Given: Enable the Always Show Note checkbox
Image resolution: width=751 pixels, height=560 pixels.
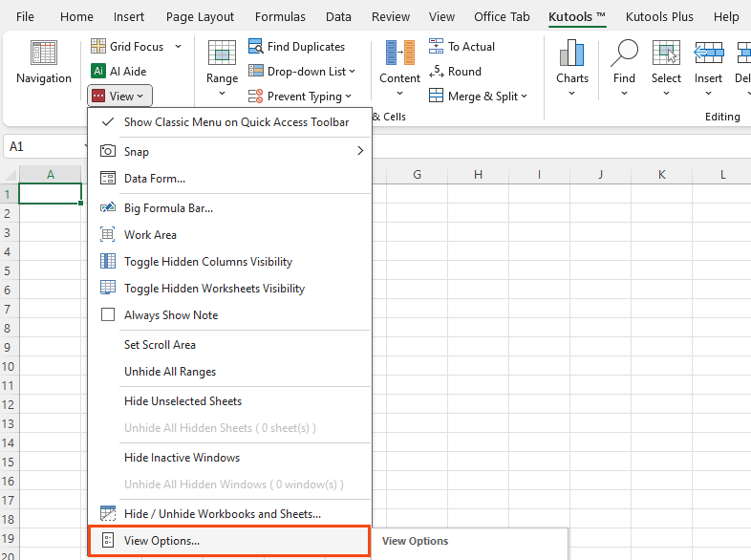Looking at the screenshot, I should tap(108, 315).
